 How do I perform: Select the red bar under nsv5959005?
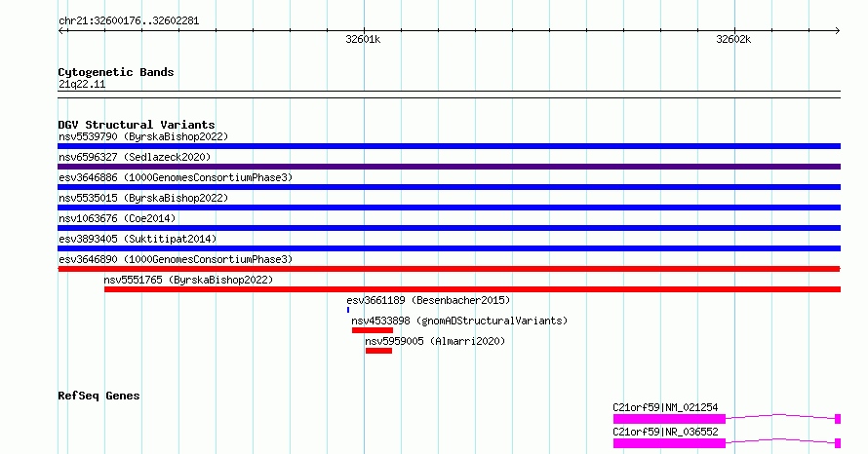(378, 351)
